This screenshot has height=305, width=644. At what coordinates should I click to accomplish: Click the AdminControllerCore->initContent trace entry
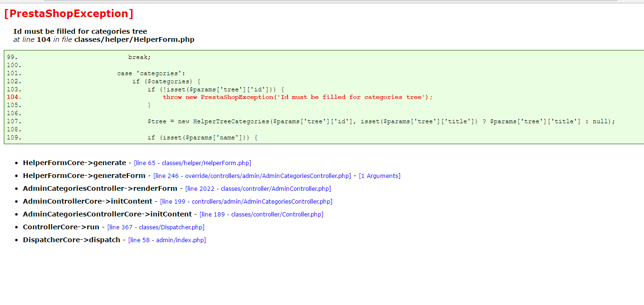pos(88,202)
